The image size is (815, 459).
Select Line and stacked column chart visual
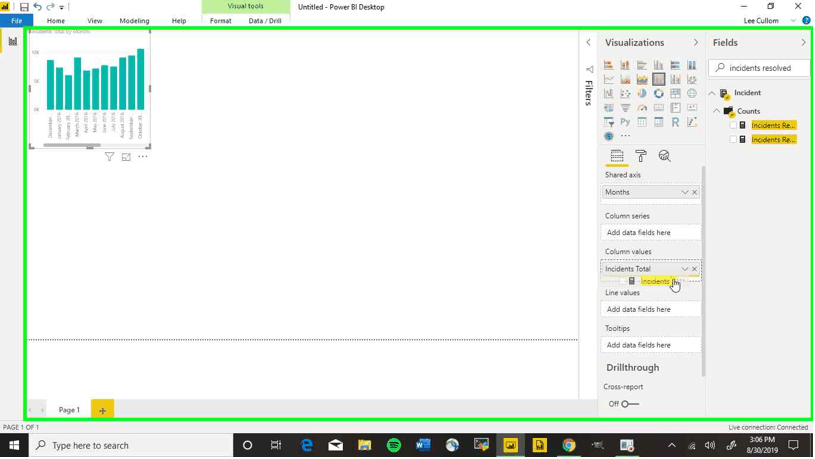click(659, 80)
